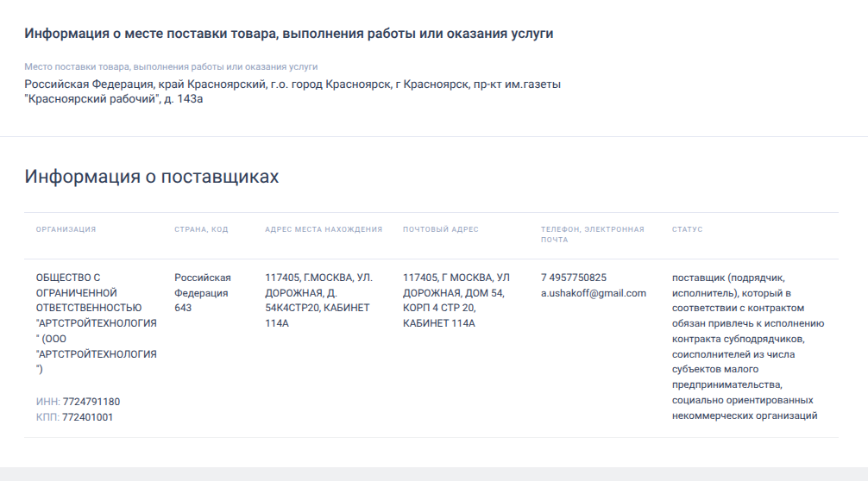This screenshot has width=868, height=481.
Task: Select the delivery address text in Красноярск
Action: [292, 91]
